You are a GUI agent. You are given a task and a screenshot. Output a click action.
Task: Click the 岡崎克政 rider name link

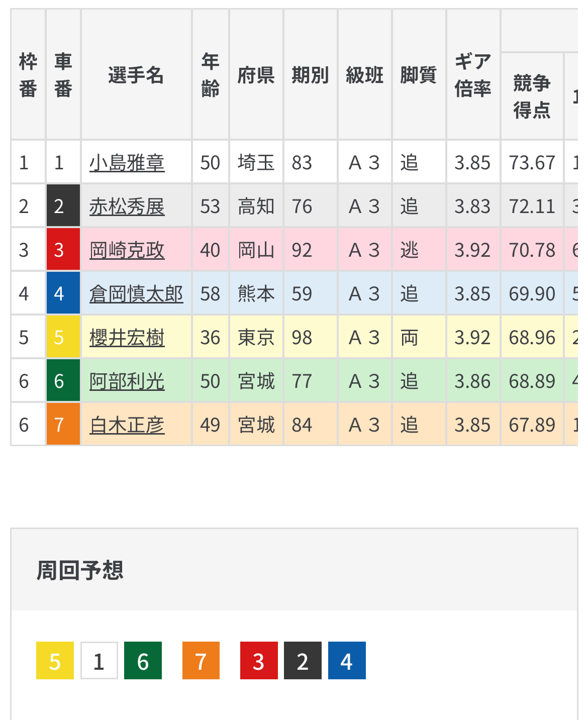point(127,250)
